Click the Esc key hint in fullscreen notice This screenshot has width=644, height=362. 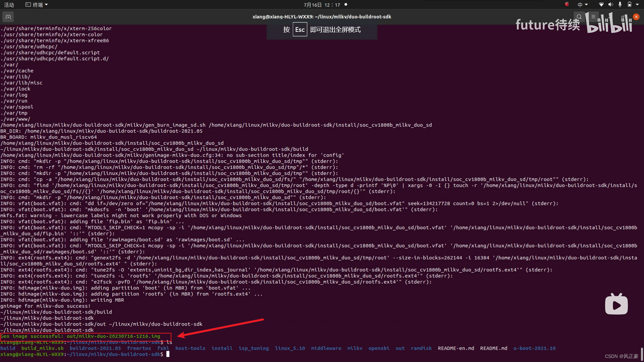pos(300,29)
